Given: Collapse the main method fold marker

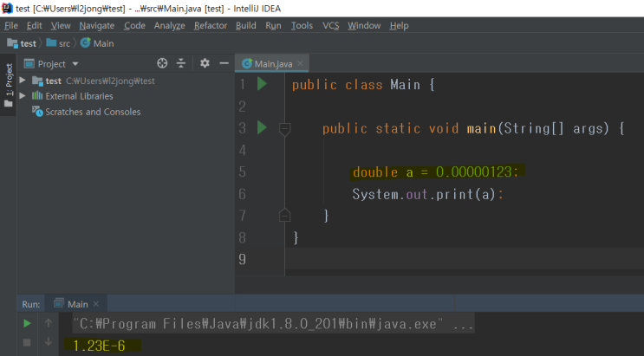Looking at the screenshot, I should [284, 129].
